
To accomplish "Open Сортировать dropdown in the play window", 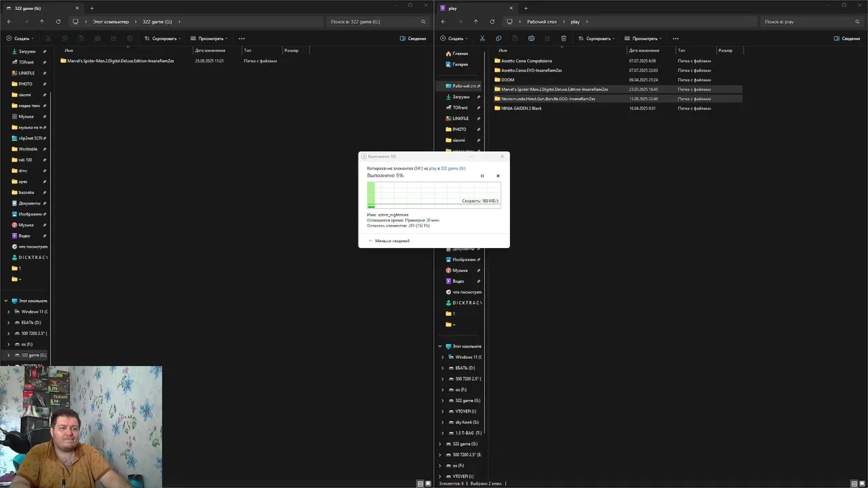I will tap(596, 39).
